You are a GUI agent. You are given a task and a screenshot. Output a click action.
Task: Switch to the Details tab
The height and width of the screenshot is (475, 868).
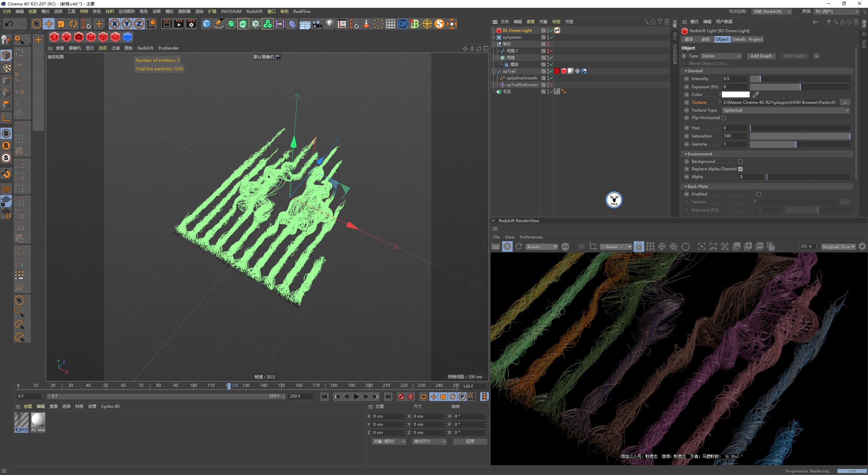click(x=738, y=39)
